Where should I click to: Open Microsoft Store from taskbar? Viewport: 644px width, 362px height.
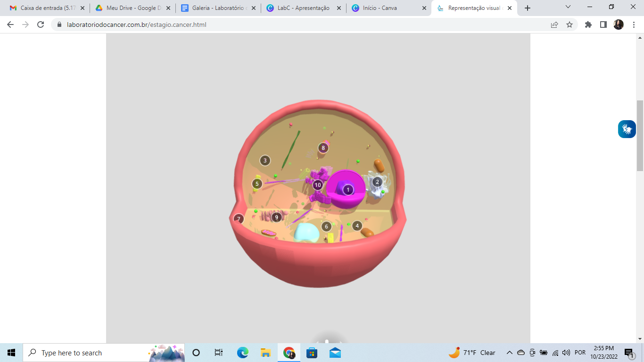click(x=312, y=353)
